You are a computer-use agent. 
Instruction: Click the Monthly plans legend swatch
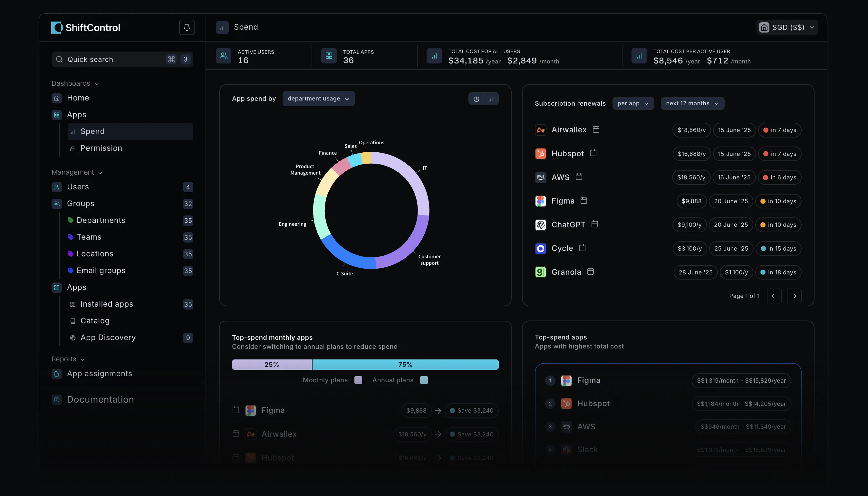click(x=358, y=380)
